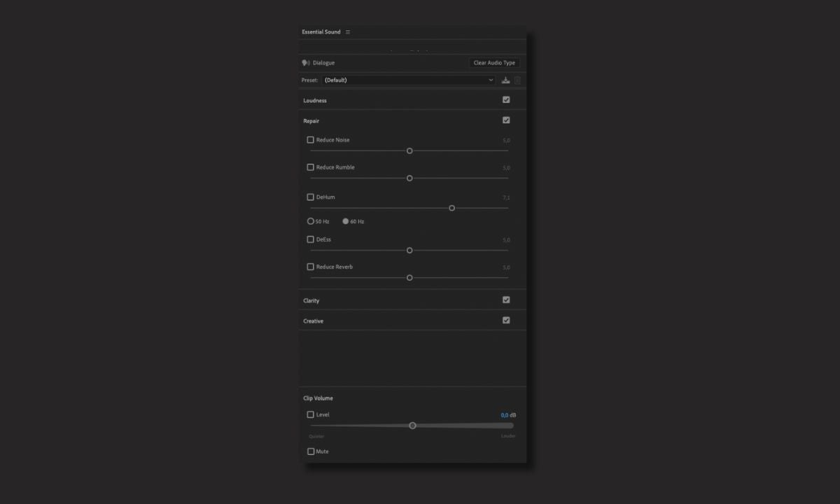Click the Clear Audio Type button
The width and height of the screenshot is (840, 504).
click(494, 63)
